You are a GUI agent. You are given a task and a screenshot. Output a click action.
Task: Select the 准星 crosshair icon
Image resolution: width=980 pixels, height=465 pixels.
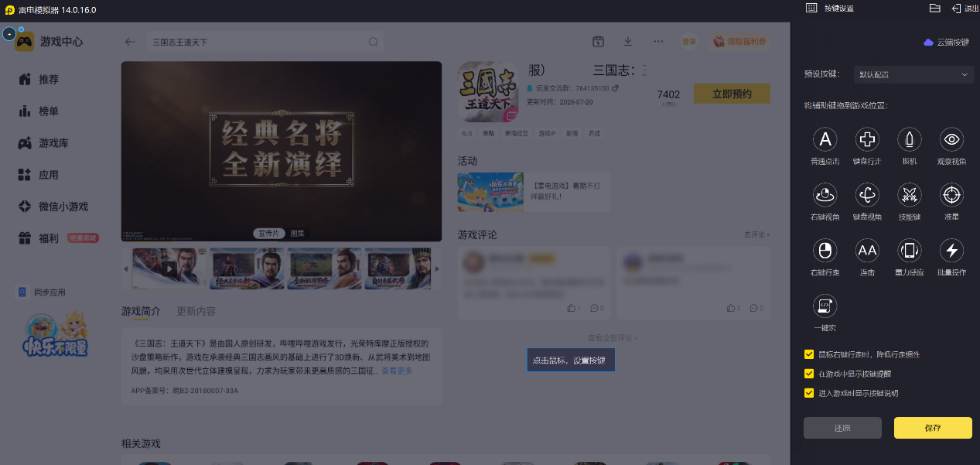tap(951, 195)
